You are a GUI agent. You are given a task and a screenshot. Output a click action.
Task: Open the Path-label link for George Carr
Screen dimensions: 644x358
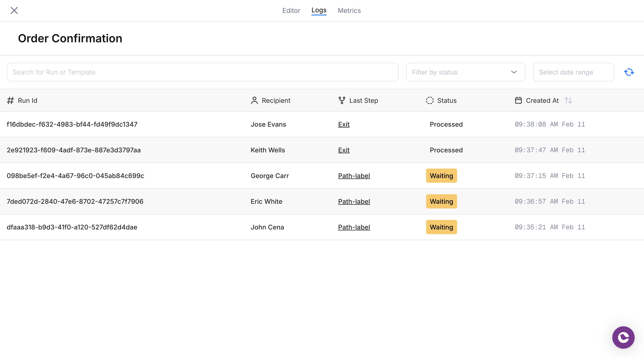(354, 176)
